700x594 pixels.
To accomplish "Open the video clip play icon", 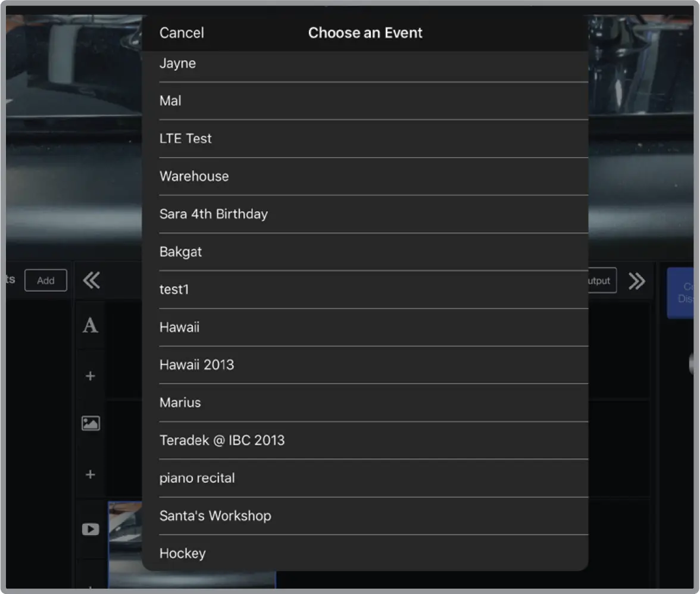I will pos(90,529).
